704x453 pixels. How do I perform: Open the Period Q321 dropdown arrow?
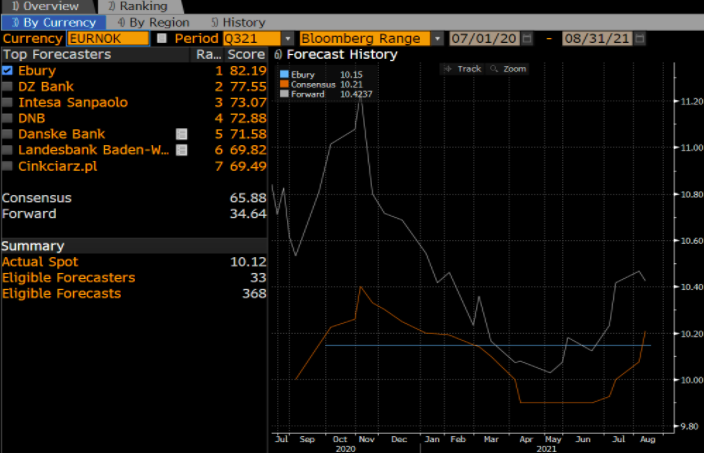[288, 39]
